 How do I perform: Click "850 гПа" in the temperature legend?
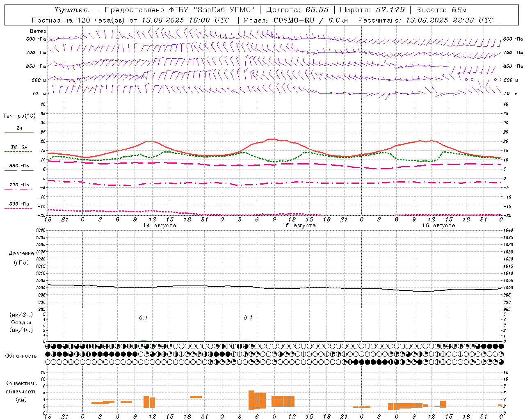(19, 166)
